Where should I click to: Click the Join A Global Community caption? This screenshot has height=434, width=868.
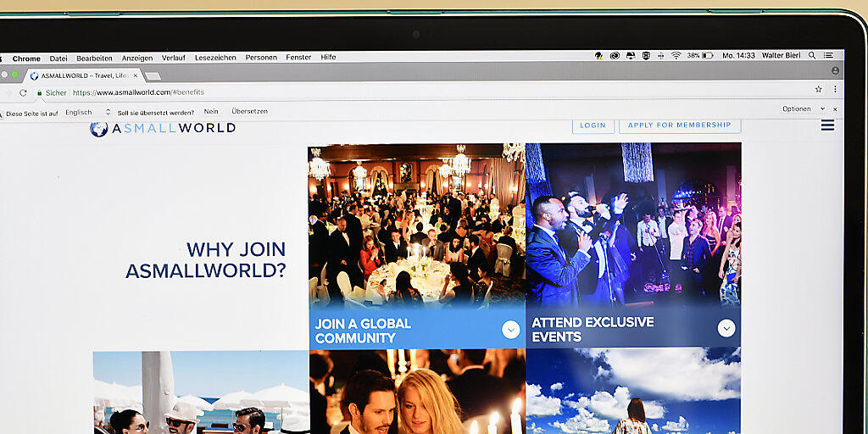(363, 331)
